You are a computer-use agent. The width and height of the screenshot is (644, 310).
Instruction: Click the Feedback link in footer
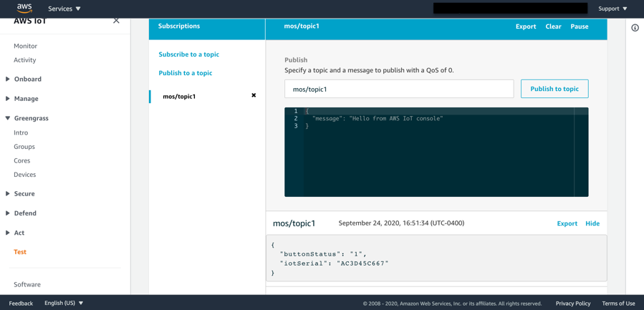21,304
